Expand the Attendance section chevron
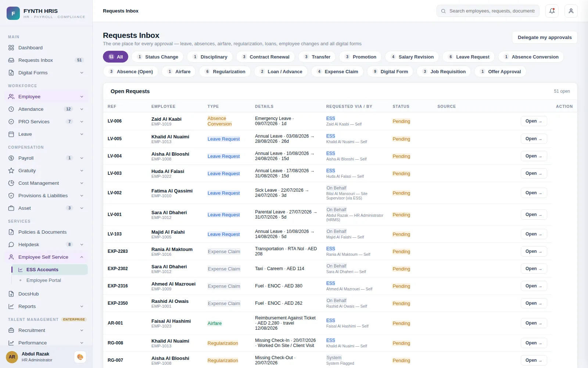 82,109
